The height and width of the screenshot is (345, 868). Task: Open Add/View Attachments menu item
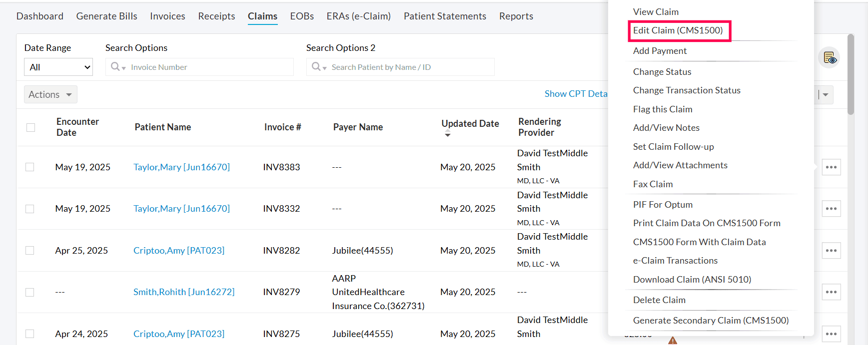680,165
